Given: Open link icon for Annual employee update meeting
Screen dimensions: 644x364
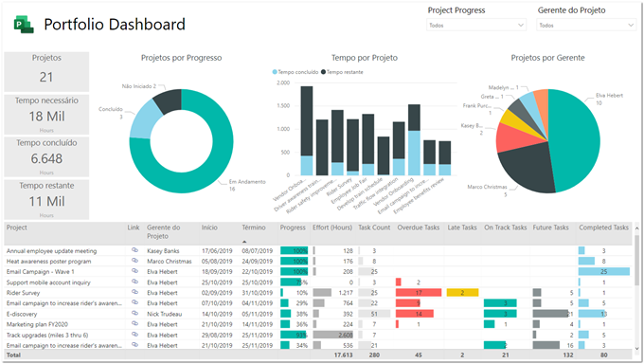Looking at the screenshot, I should click(134, 250).
